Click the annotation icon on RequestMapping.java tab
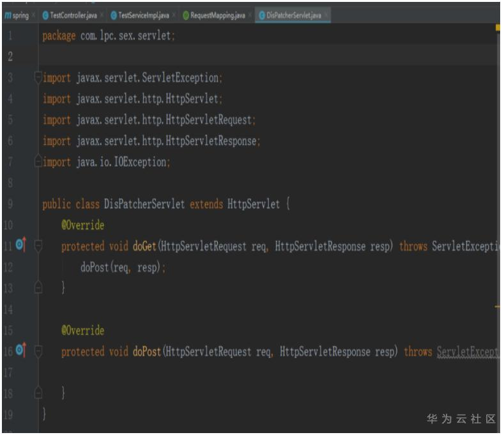This screenshot has width=504, height=435. [x=186, y=15]
